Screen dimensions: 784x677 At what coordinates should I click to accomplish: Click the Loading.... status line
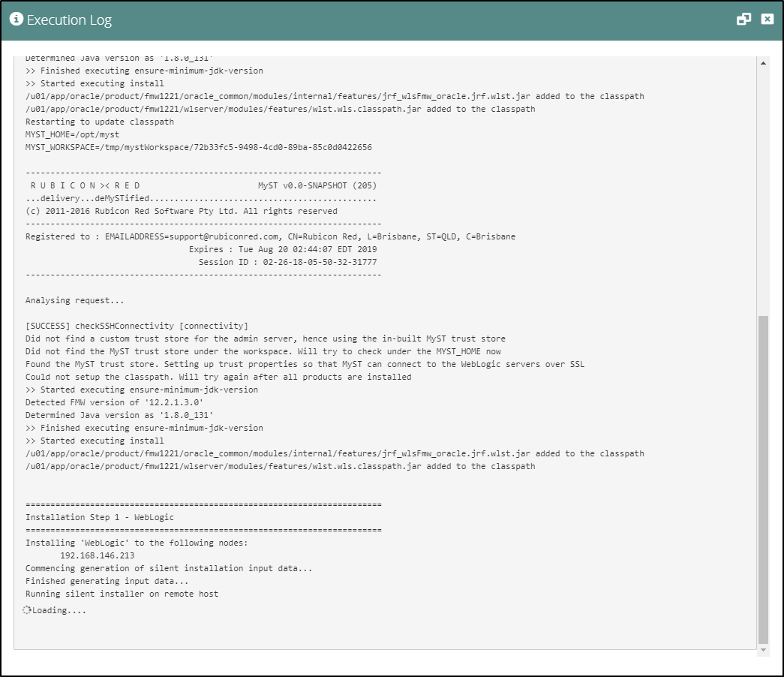[56, 610]
